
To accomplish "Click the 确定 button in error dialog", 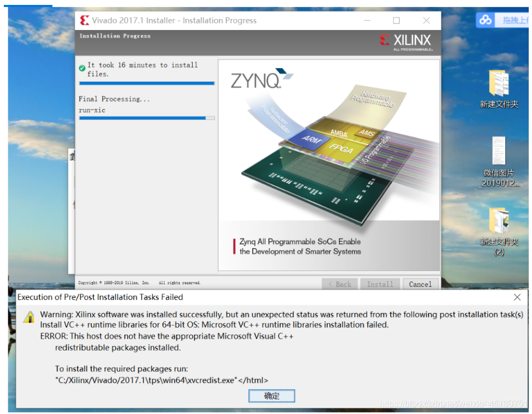I will [271, 395].
